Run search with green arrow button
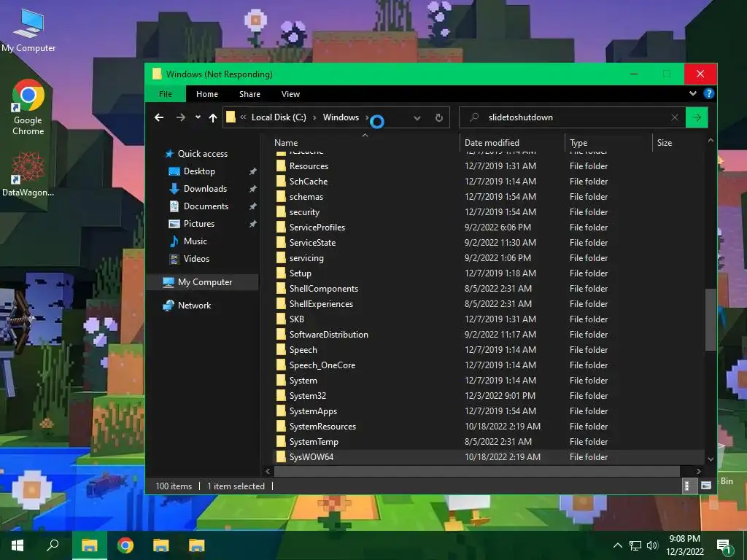 (697, 117)
